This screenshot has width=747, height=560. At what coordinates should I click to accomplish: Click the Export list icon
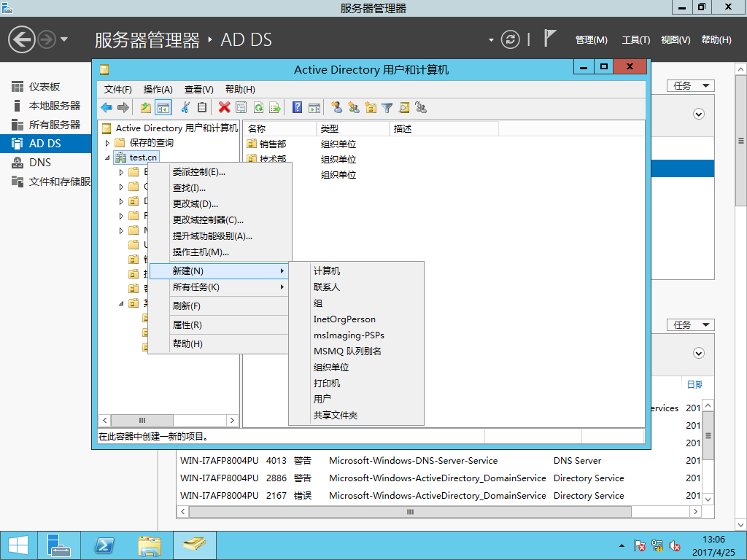tap(275, 108)
